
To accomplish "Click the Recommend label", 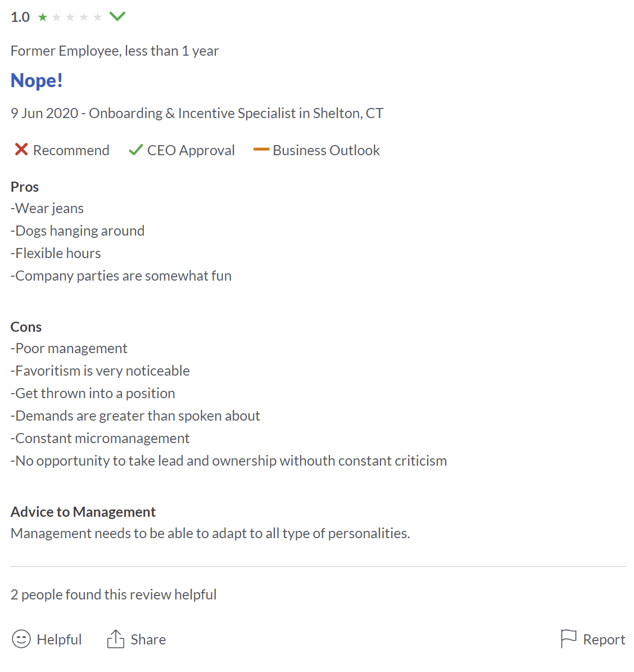I will [71, 150].
